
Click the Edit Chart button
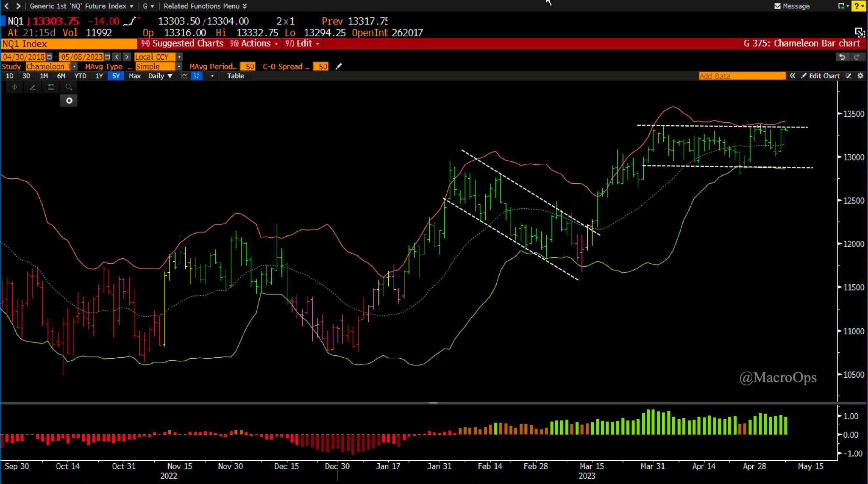point(821,76)
